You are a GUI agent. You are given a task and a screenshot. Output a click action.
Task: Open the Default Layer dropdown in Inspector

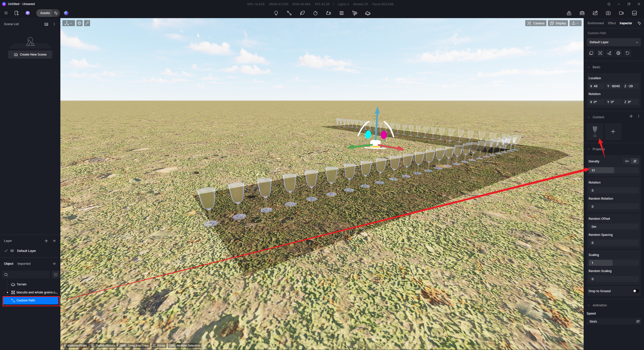pos(614,42)
